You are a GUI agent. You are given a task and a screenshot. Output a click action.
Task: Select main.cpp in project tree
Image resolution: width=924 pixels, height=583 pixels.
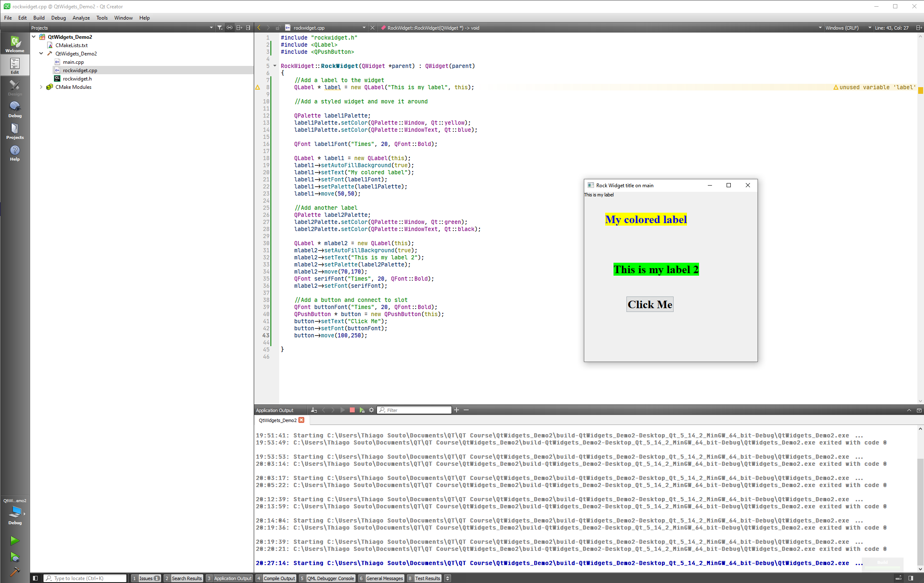point(73,62)
